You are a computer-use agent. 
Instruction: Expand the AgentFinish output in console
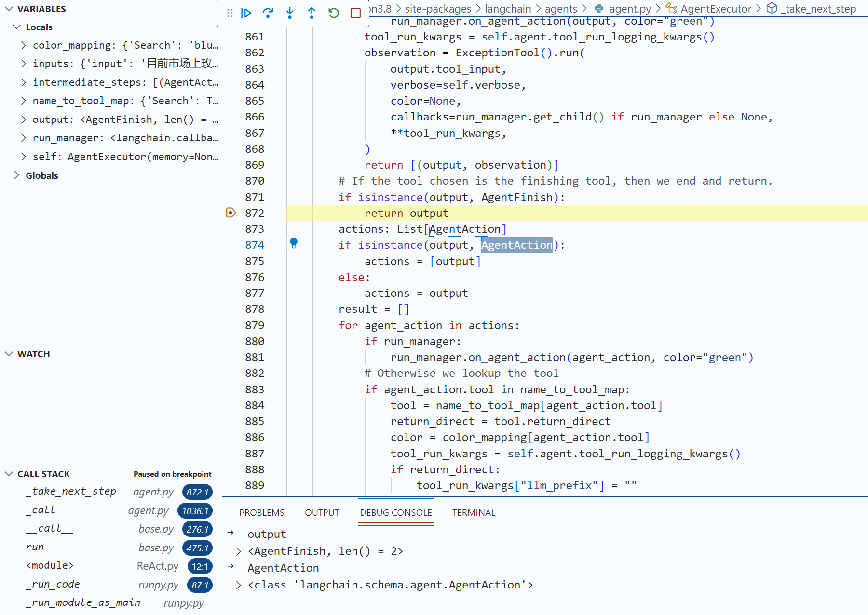(x=238, y=551)
